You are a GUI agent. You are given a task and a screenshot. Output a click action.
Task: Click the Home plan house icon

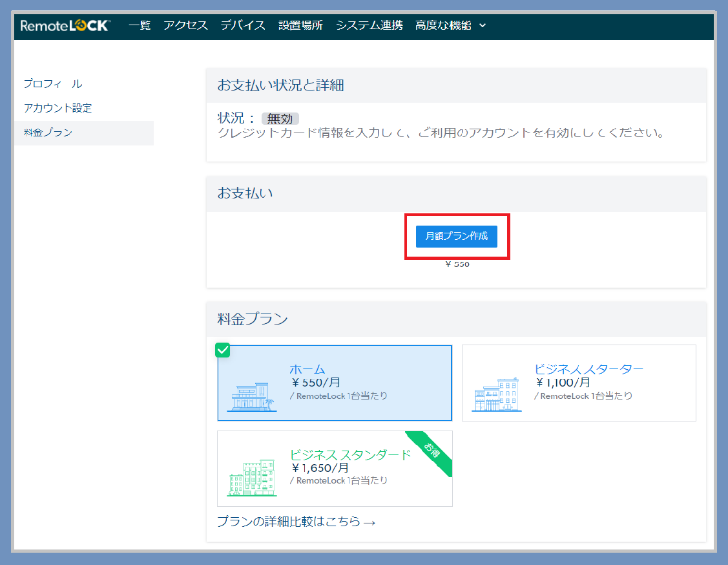coord(252,398)
